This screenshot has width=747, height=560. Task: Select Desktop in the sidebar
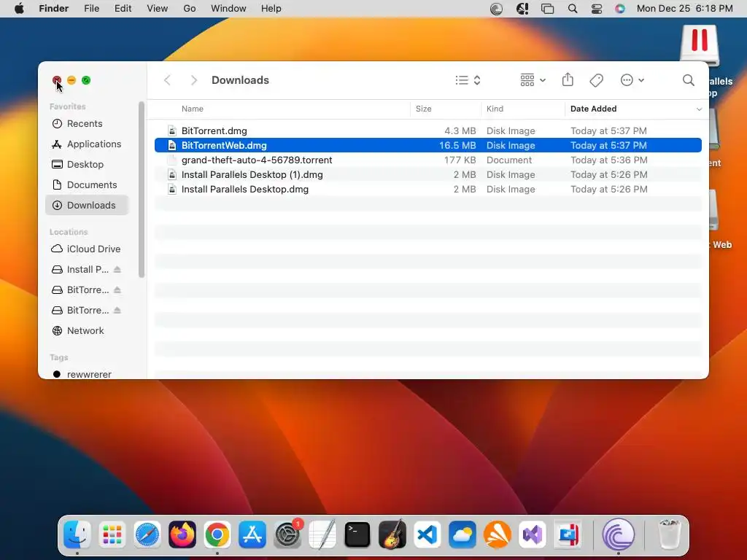click(x=88, y=165)
